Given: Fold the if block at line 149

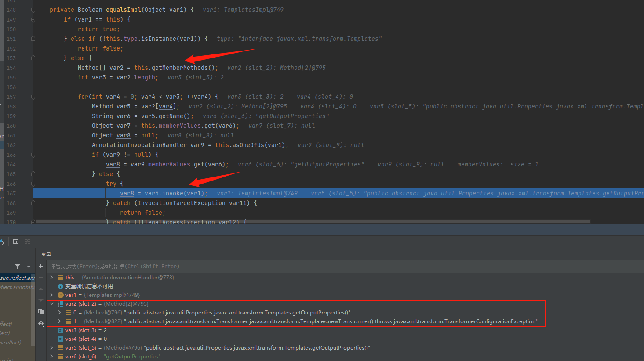Looking at the screenshot, I should (33, 19).
